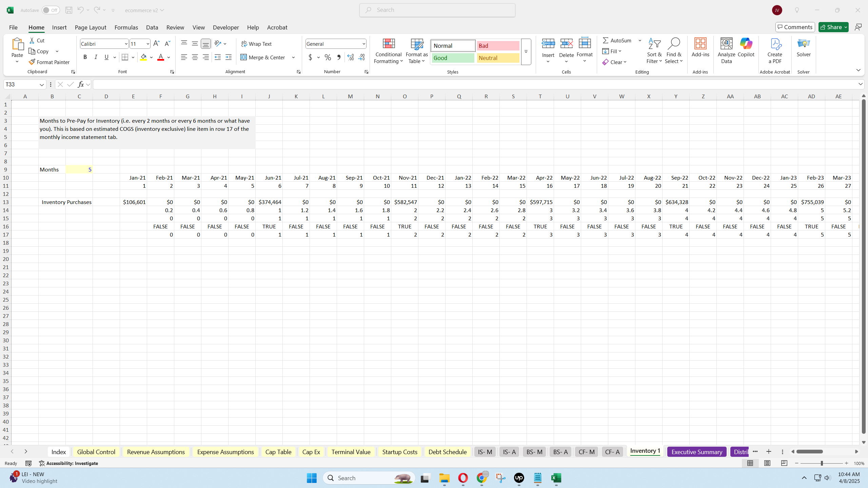The width and height of the screenshot is (868, 488).
Task: Click the Merge & Center icon
Action: coord(244,57)
